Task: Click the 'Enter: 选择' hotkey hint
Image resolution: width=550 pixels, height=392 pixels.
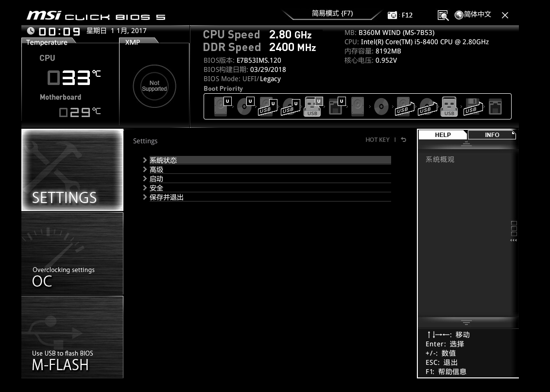Action: click(445, 344)
